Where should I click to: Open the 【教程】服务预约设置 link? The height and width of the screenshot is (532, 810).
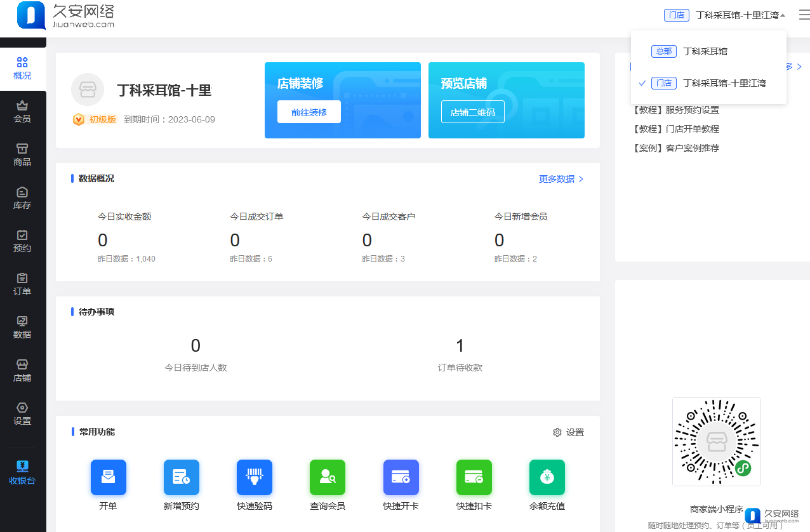675,110
